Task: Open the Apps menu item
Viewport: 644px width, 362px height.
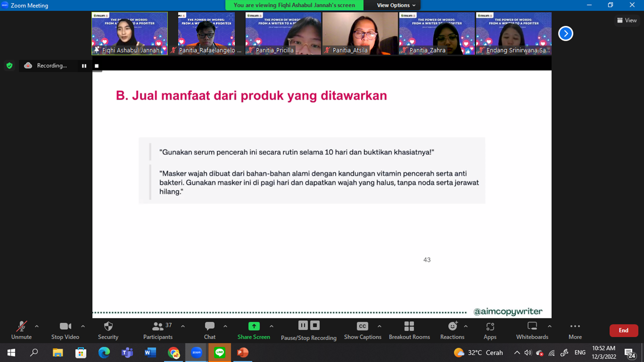Action: (x=490, y=327)
